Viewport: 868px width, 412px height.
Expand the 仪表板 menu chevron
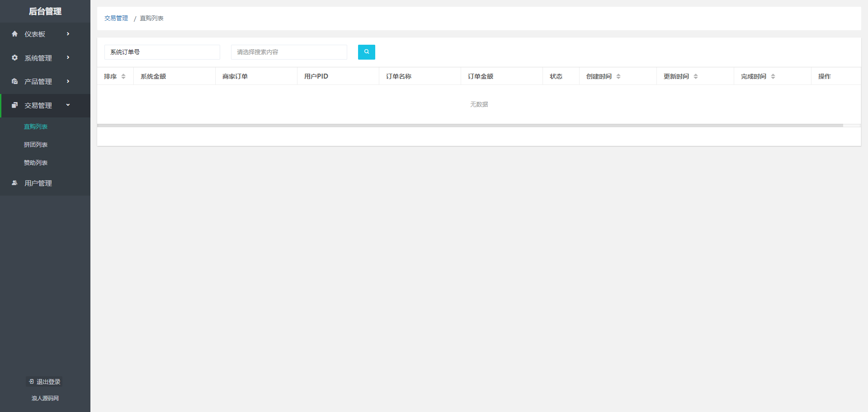[x=68, y=34]
